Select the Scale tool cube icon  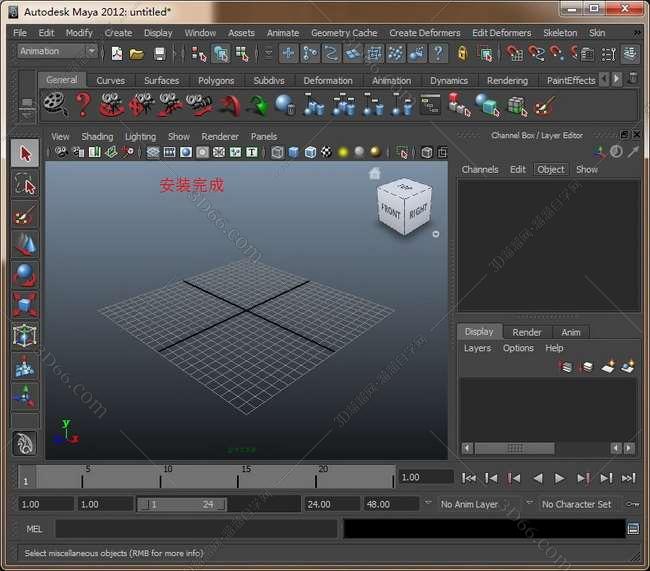25,304
